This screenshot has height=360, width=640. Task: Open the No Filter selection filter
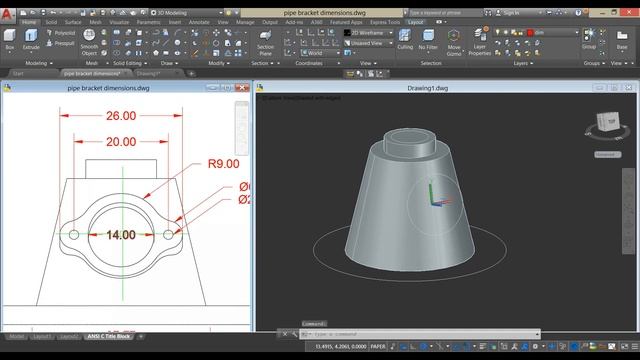click(428, 39)
